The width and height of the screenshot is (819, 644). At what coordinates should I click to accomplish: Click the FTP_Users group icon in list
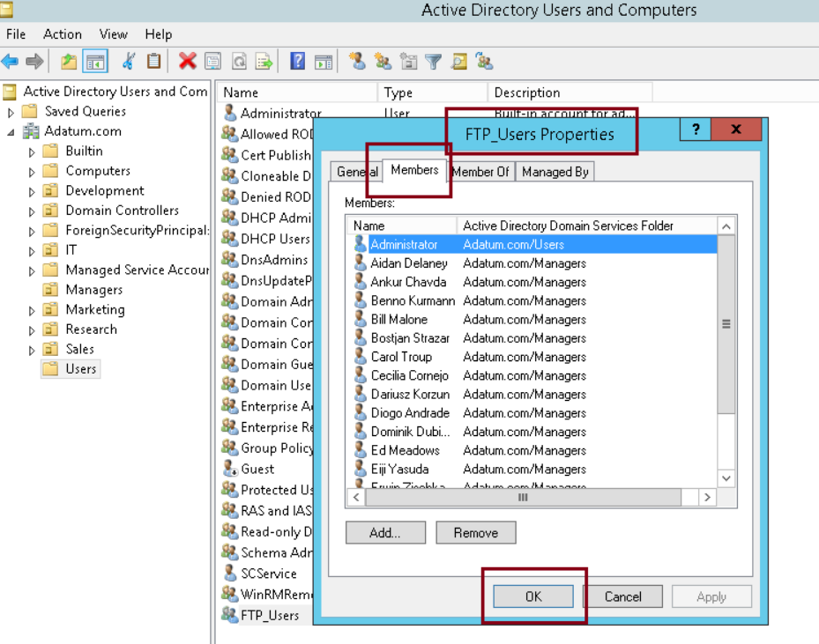[x=230, y=614]
